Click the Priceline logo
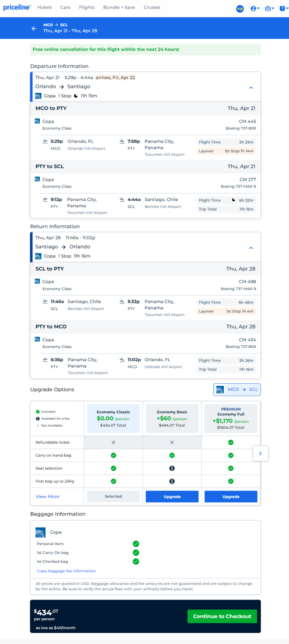The height and width of the screenshot is (644, 289). pos(17,7)
